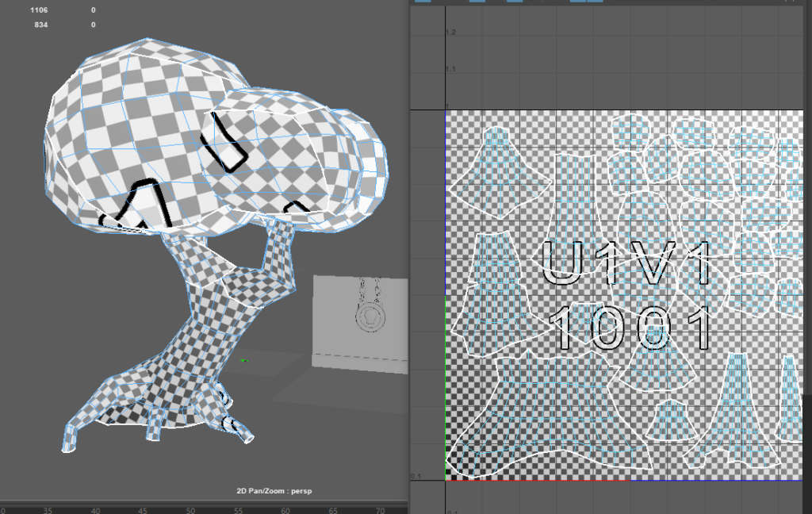
Task: Jump to frame 50 on the timeline
Action: coord(190,511)
